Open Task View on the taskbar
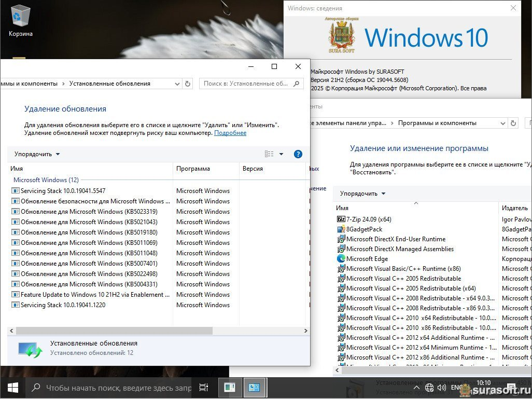Image resolution: width=532 pixels, height=399 pixels. point(204,388)
